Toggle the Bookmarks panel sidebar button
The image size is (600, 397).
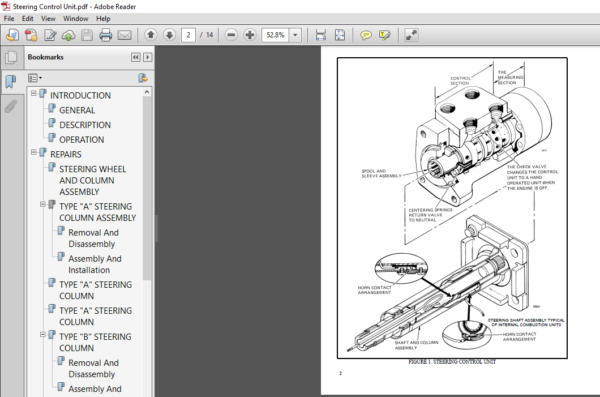11,81
